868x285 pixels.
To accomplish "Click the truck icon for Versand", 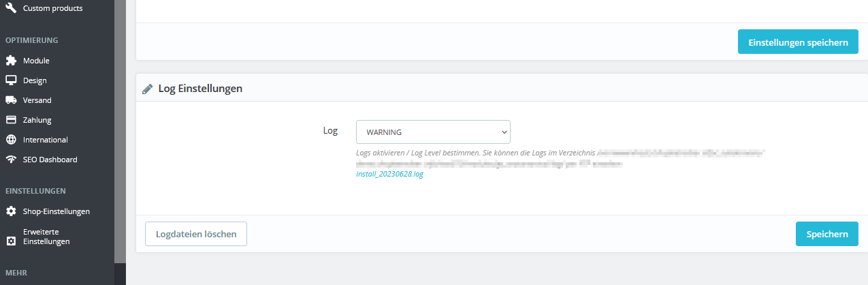I will 11,100.
